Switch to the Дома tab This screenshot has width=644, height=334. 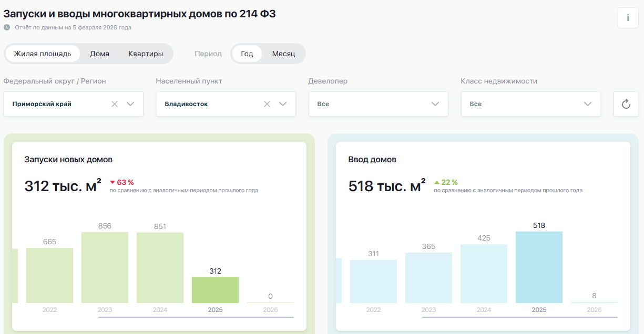click(x=99, y=54)
